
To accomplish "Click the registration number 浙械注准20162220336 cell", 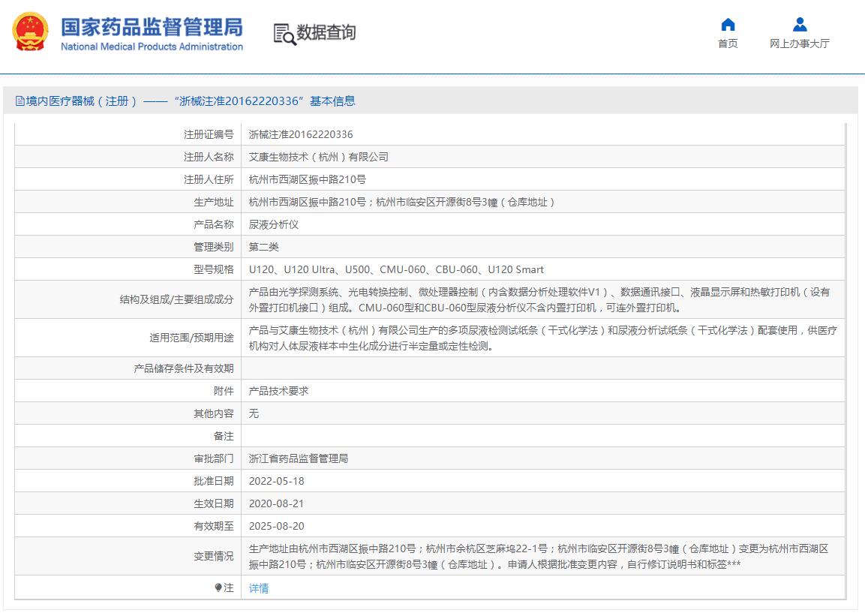I will pyautogui.click(x=301, y=134).
